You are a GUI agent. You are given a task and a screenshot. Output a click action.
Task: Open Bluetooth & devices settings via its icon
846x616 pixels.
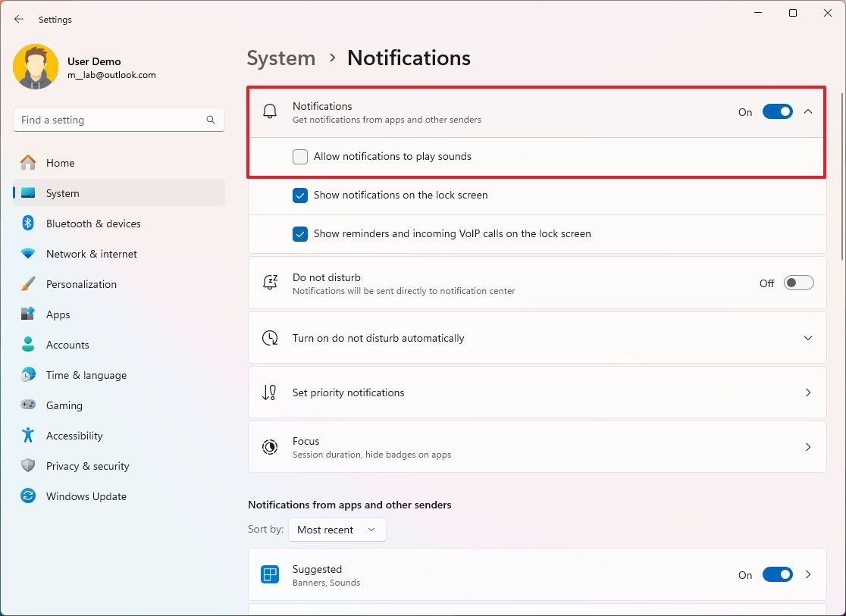click(28, 224)
